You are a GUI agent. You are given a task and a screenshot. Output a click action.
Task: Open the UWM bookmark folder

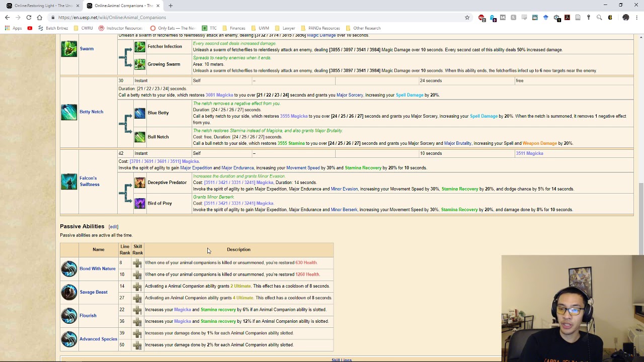pos(261,28)
